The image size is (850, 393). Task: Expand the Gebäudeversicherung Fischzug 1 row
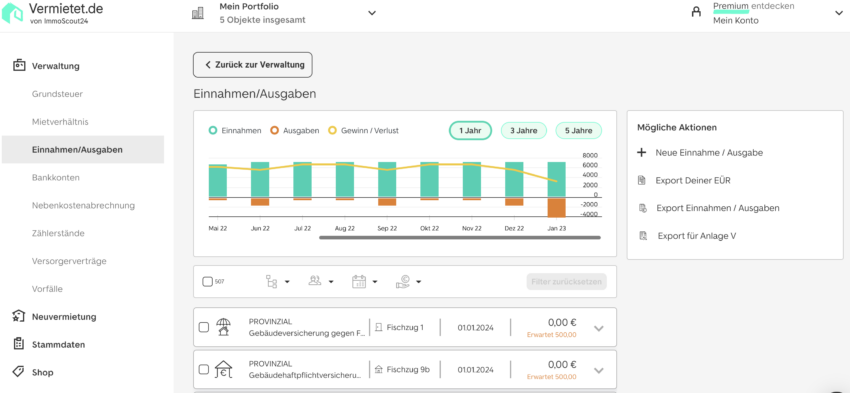(x=598, y=328)
